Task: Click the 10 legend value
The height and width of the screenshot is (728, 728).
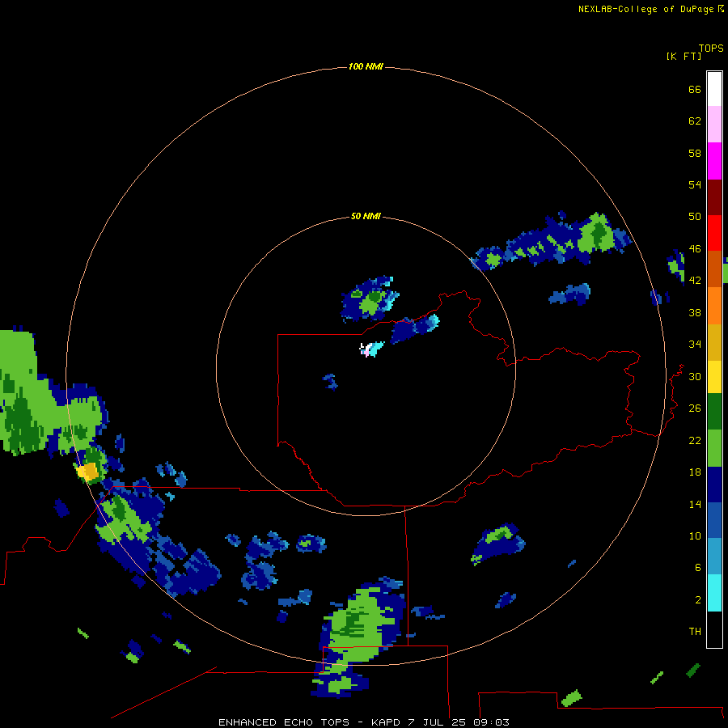Action: [695, 536]
